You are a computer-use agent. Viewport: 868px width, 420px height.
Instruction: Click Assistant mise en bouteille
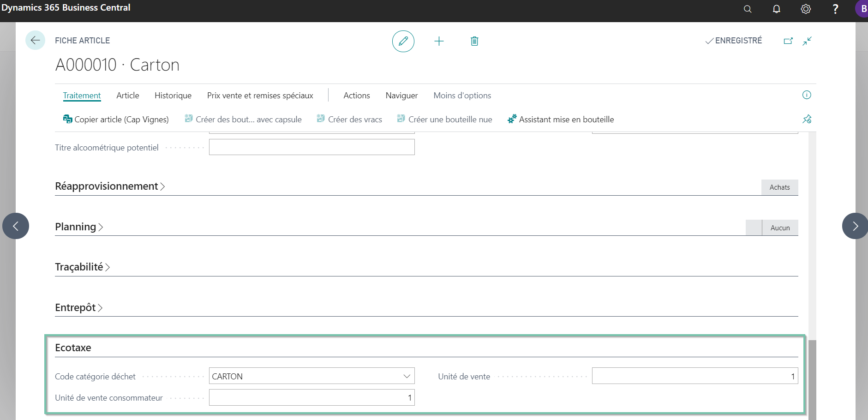click(561, 120)
